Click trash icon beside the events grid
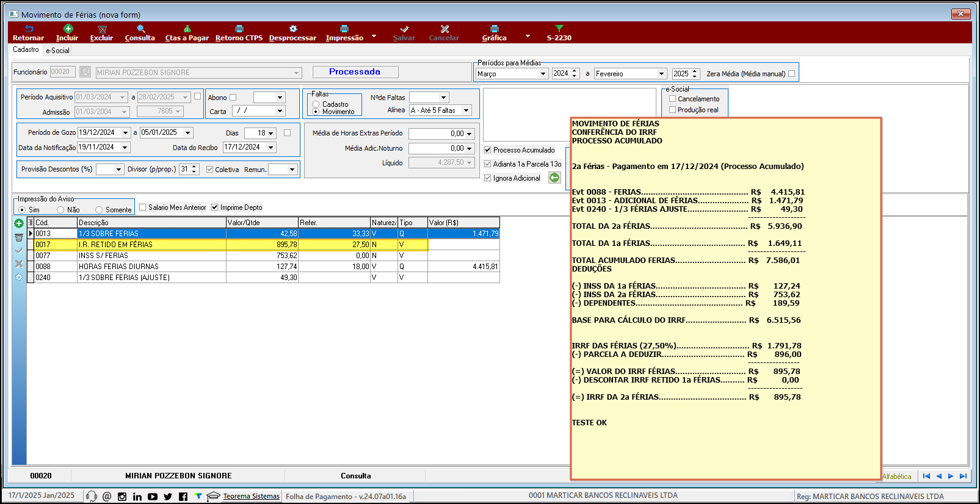This screenshot has width=980, height=504. pyautogui.click(x=19, y=237)
